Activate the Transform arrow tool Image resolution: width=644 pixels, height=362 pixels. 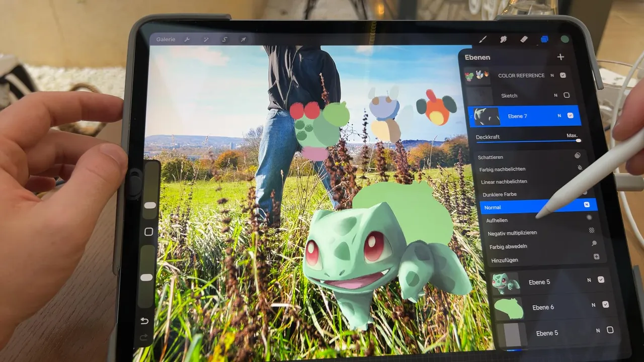pyautogui.click(x=243, y=39)
